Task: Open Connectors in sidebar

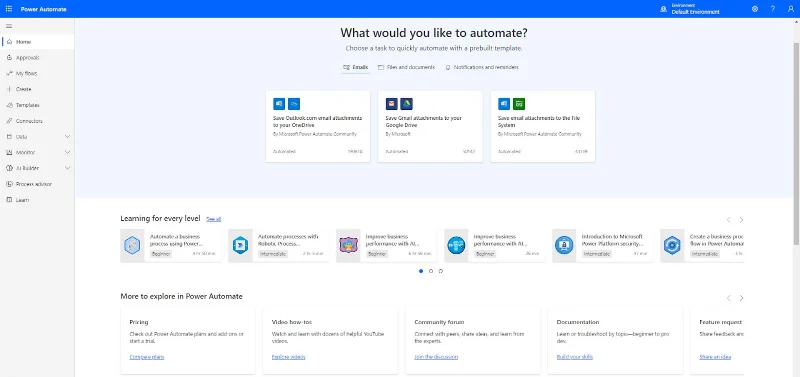Action: coord(37,121)
